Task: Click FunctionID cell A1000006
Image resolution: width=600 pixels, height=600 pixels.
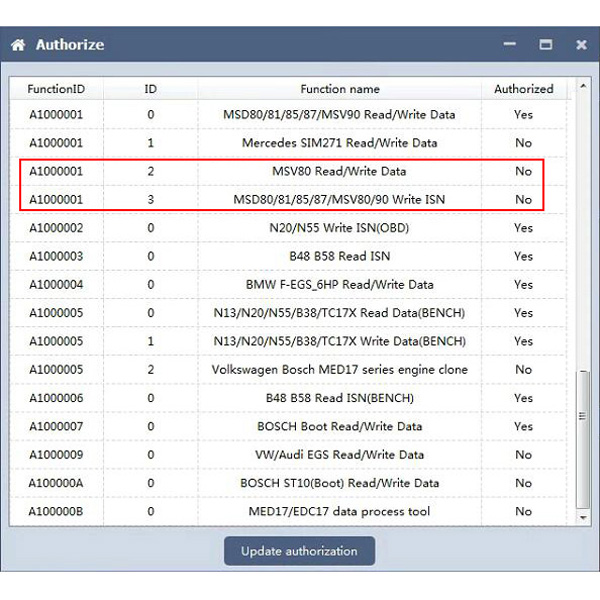Action: pyautogui.click(x=56, y=398)
